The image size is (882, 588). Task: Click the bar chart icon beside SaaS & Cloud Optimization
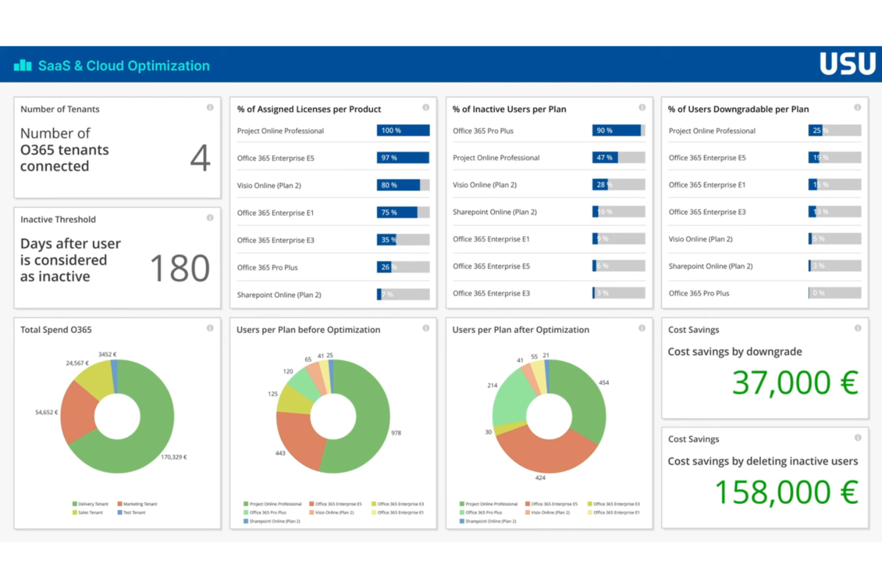click(23, 65)
